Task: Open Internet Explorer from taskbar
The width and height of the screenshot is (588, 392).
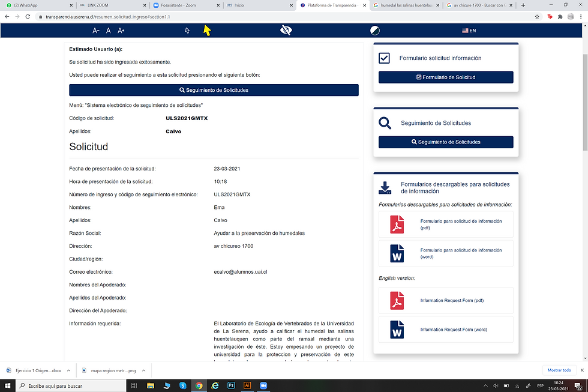Action: (x=215, y=385)
